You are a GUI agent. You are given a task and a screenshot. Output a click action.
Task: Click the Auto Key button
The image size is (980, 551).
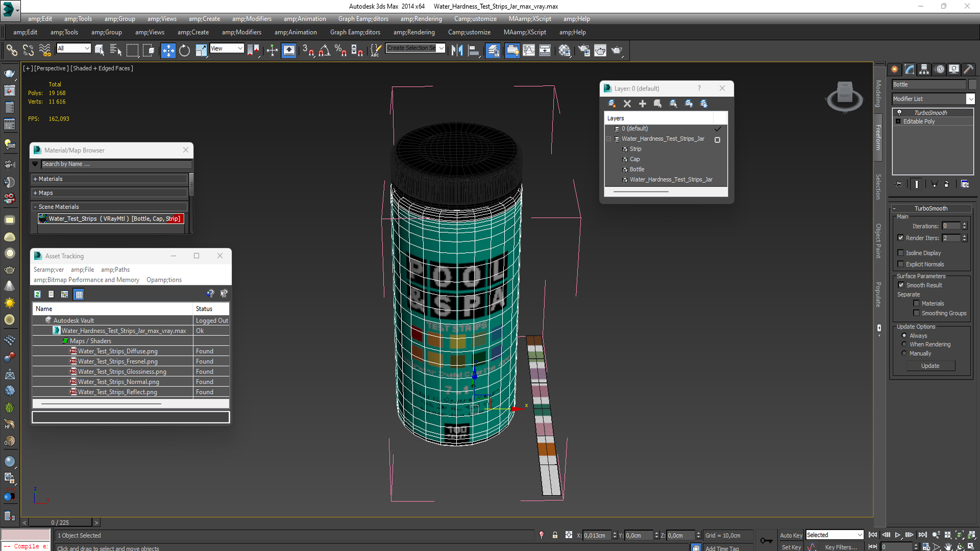coord(791,535)
